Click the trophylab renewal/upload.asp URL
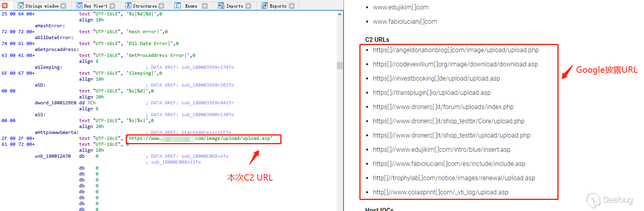The width and height of the screenshot is (644, 211). (x=454, y=178)
